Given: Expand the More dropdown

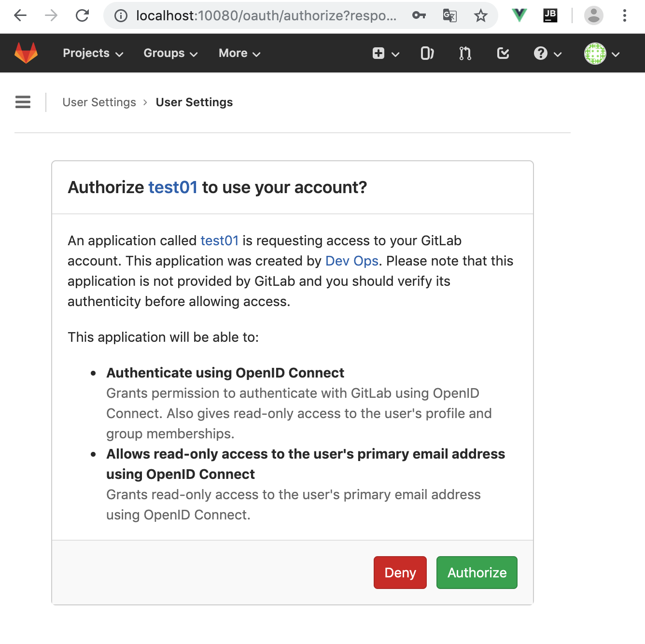Looking at the screenshot, I should (240, 53).
